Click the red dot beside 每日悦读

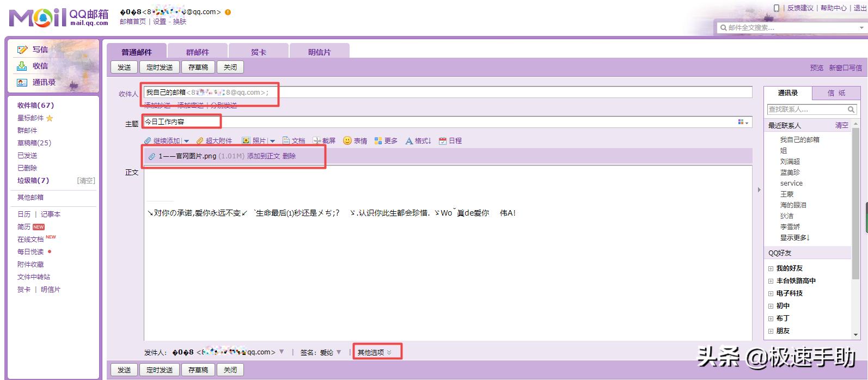50,252
